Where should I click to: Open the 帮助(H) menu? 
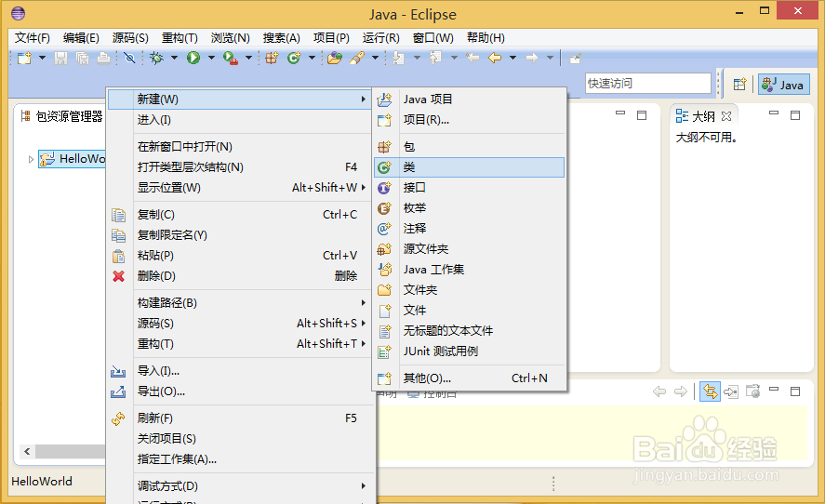pos(486,38)
